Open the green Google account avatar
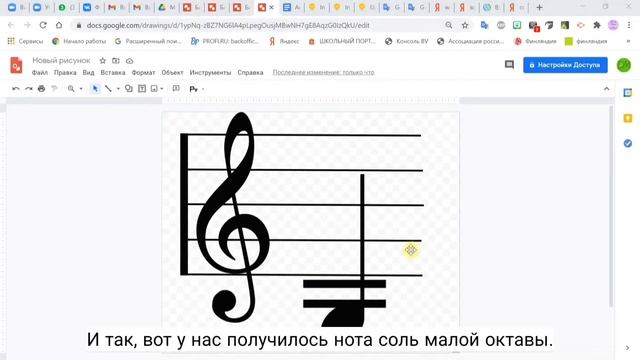 point(624,65)
